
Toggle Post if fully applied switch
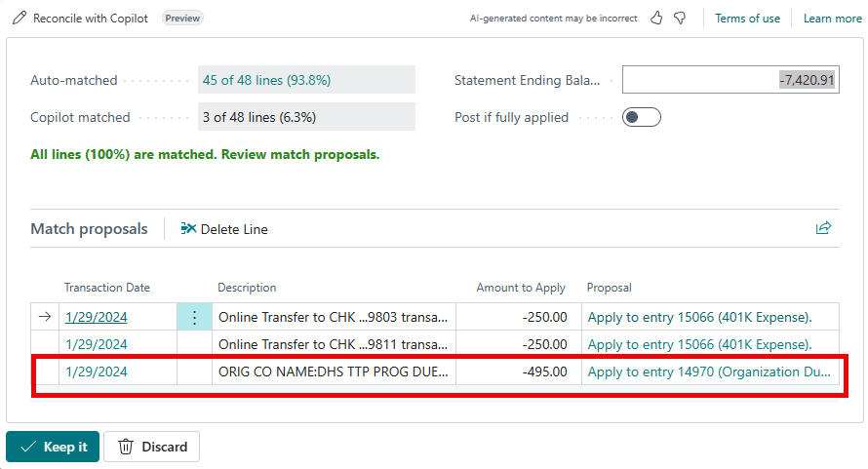(641, 117)
